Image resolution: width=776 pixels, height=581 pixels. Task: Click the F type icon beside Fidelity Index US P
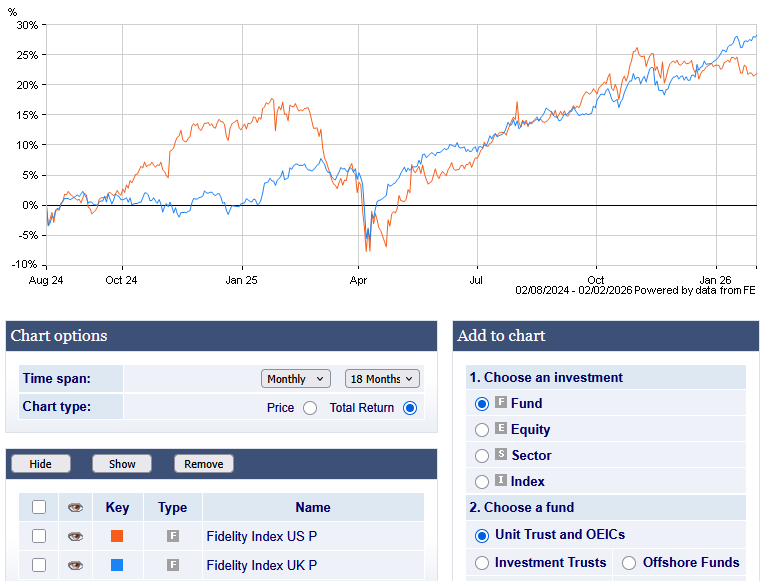(173, 536)
